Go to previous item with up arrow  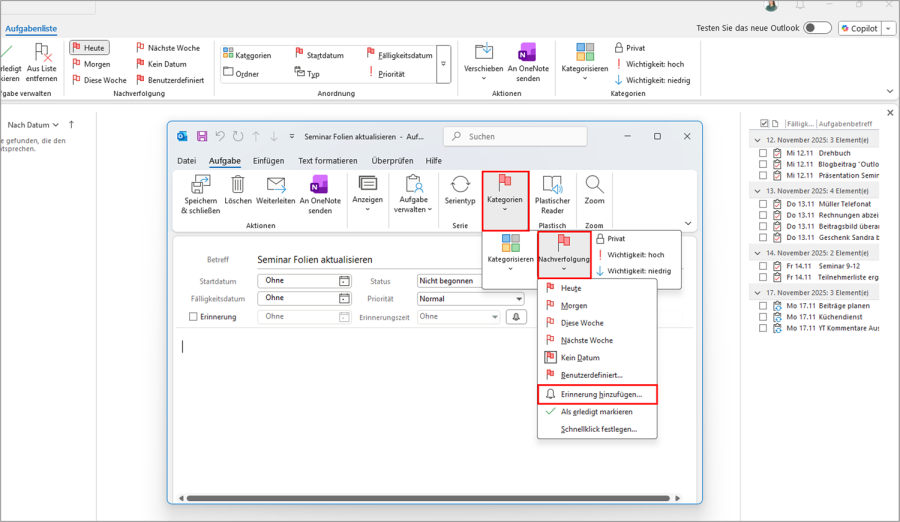tap(256, 136)
